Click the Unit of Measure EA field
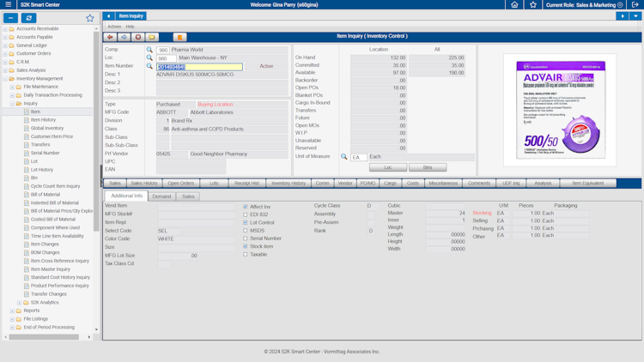The width and height of the screenshot is (644, 362). [359, 157]
